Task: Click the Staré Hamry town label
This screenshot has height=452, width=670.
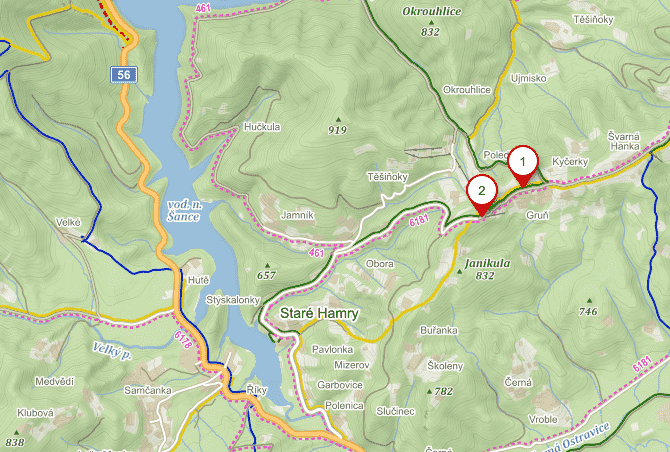Action: point(319,314)
